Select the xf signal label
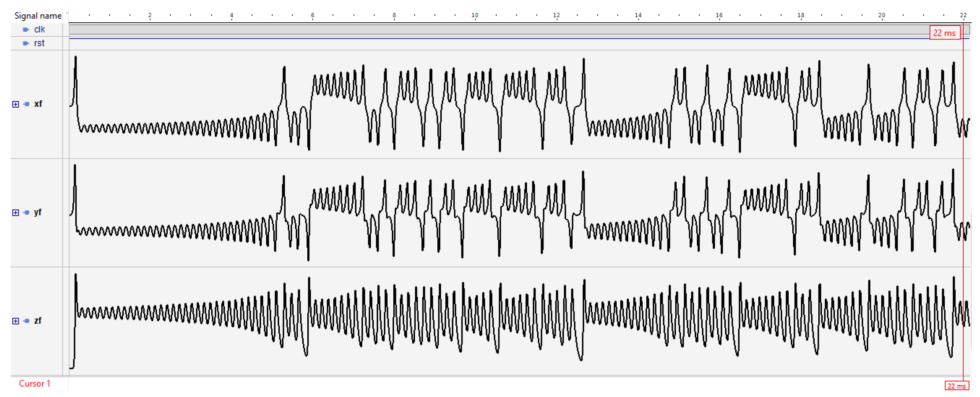980x397 pixels. coord(38,104)
